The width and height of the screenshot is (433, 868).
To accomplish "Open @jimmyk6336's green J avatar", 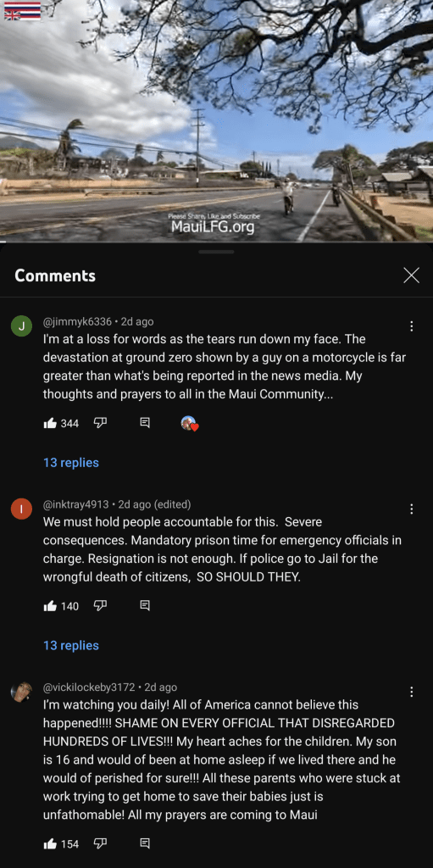I will [x=21, y=327].
